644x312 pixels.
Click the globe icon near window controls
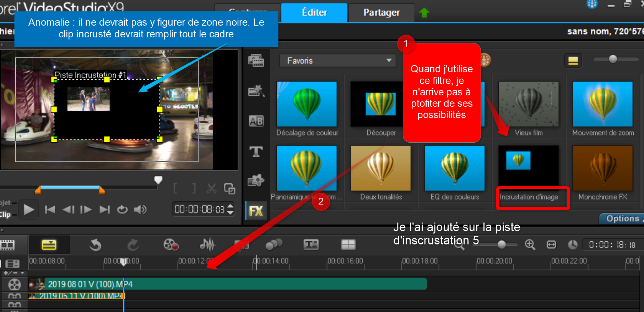pyautogui.click(x=592, y=4)
